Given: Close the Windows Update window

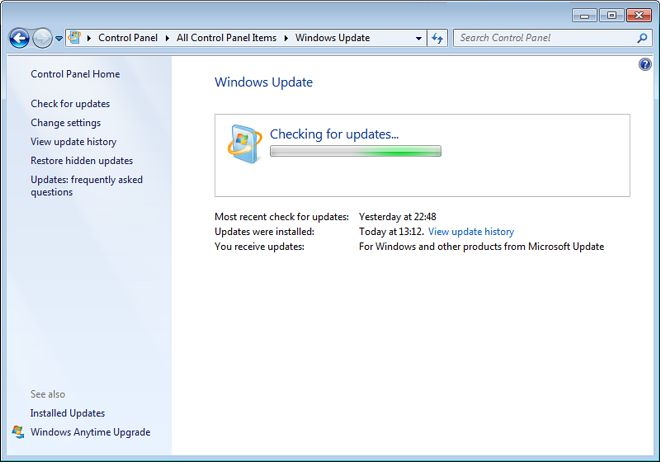Looking at the screenshot, I should tap(639, 16).
